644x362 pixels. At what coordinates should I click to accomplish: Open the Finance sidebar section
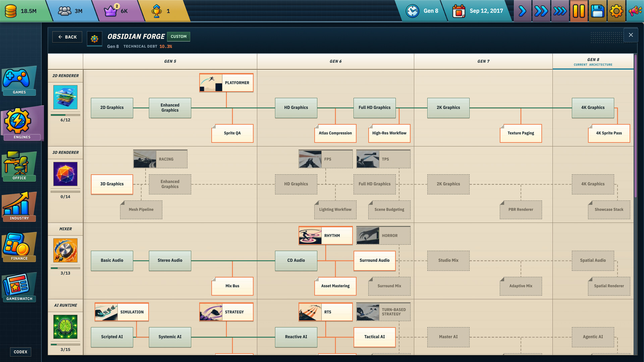point(19,247)
